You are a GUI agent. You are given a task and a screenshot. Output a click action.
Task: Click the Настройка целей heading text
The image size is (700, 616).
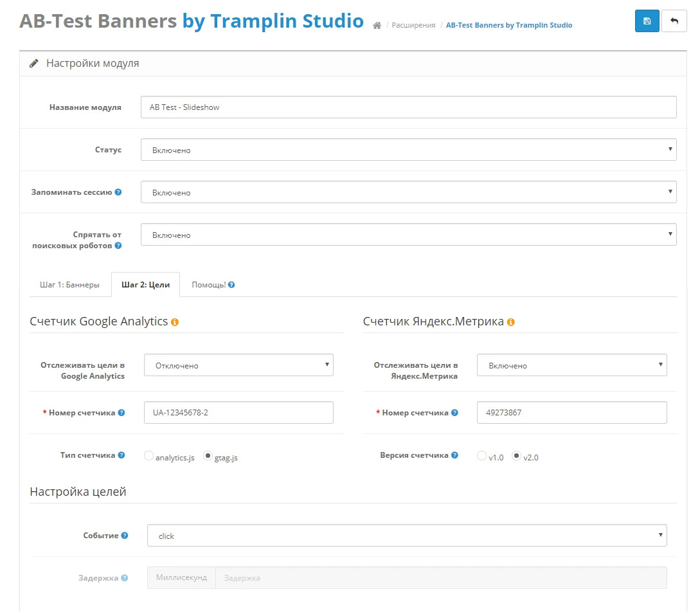pyautogui.click(x=78, y=492)
